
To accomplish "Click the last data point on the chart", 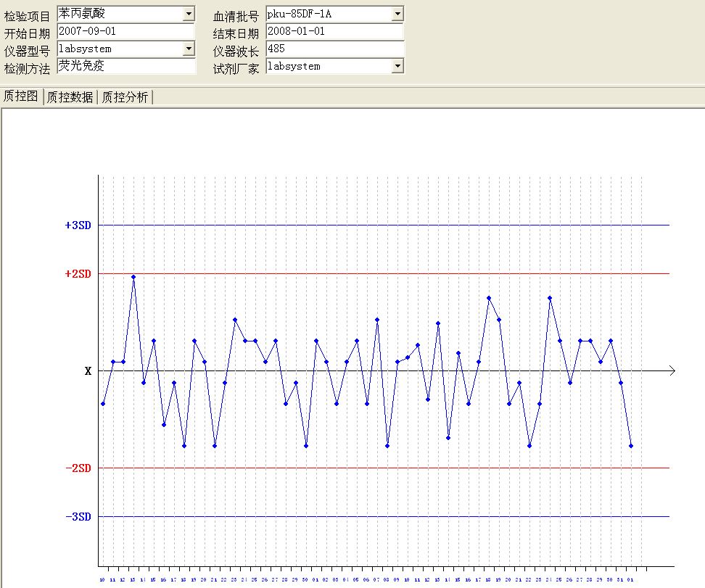I will (631, 446).
